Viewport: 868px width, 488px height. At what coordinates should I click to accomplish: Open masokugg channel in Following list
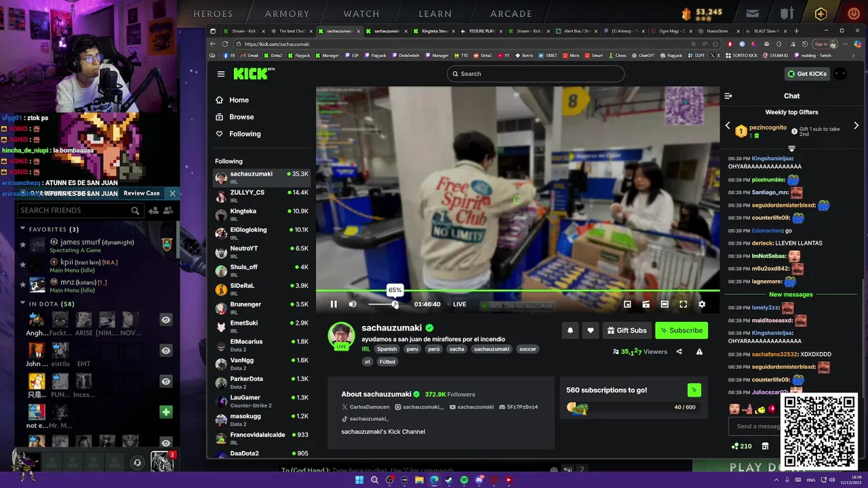(262, 420)
